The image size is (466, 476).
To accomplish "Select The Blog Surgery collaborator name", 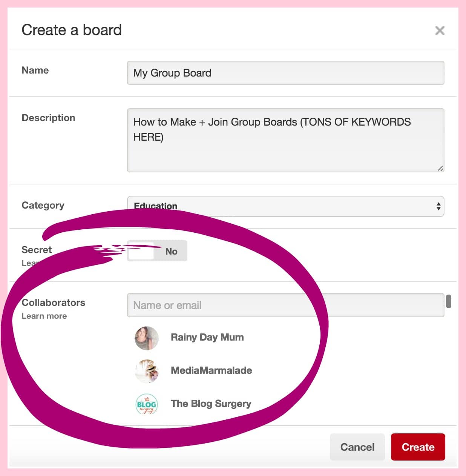I will click(211, 404).
